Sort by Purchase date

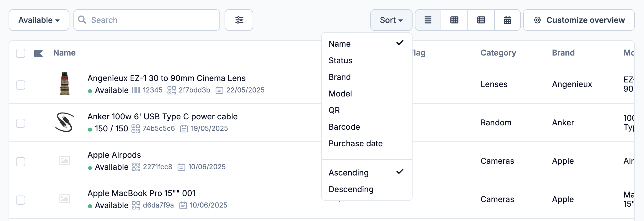[x=367, y=143]
